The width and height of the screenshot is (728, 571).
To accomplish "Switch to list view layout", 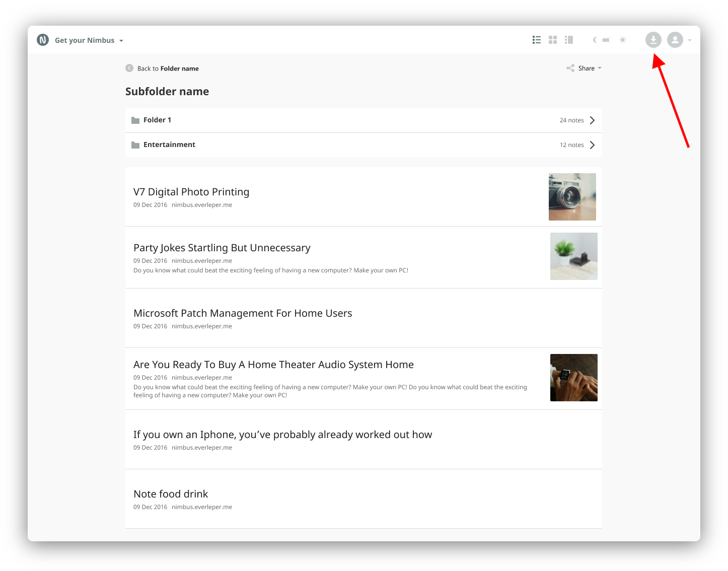I will click(x=537, y=40).
